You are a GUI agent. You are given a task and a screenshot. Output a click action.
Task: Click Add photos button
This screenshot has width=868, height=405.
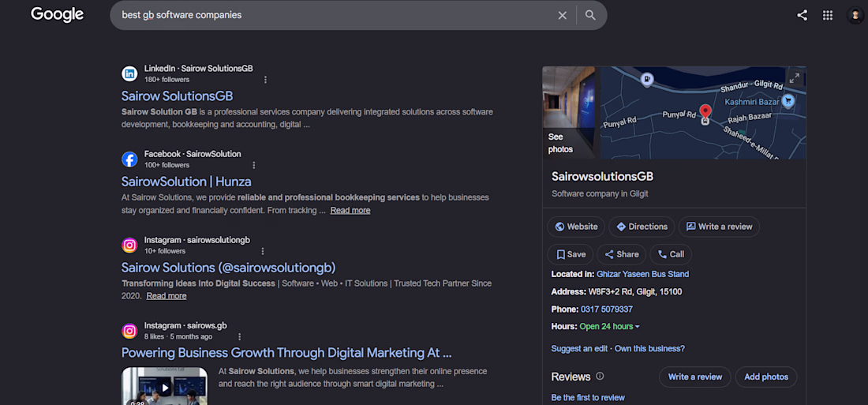(x=766, y=377)
